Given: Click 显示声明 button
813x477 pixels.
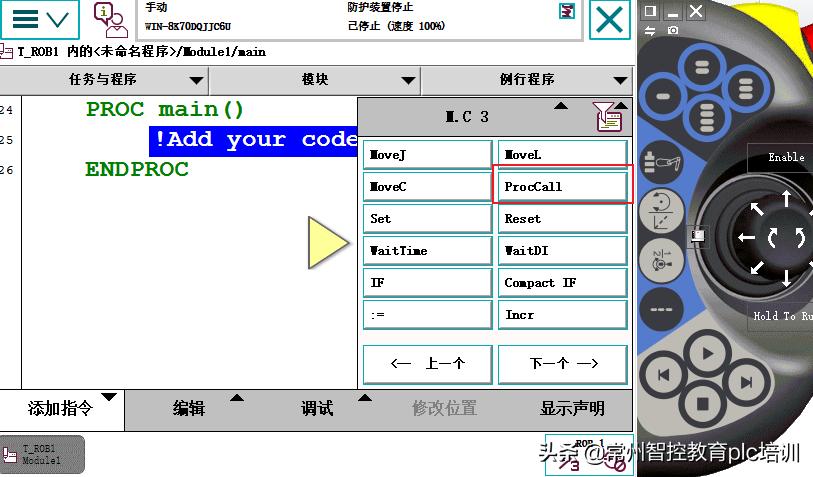Looking at the screenshot, I should 572,409.
